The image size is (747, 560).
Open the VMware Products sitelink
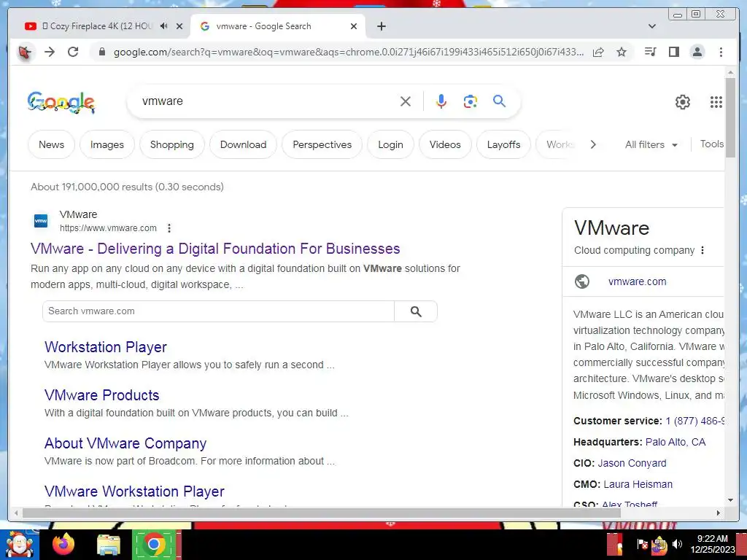point(102,395)
